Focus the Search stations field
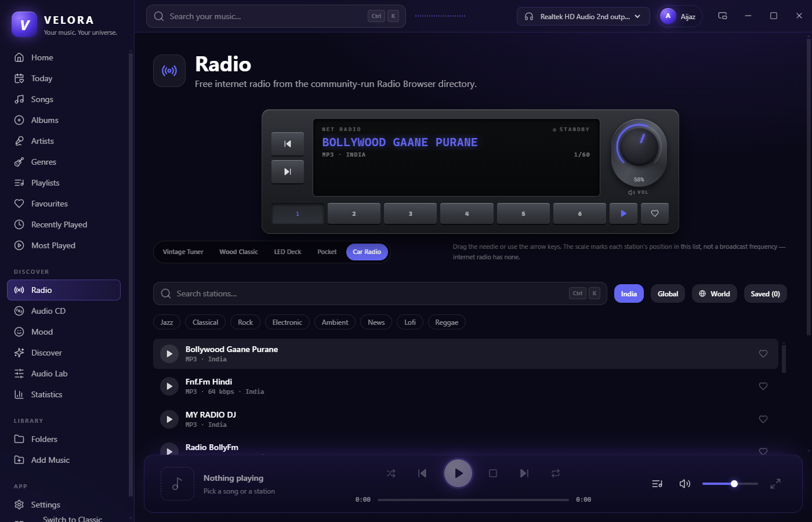Screen dimensions: 812x522 pos(380,293)
